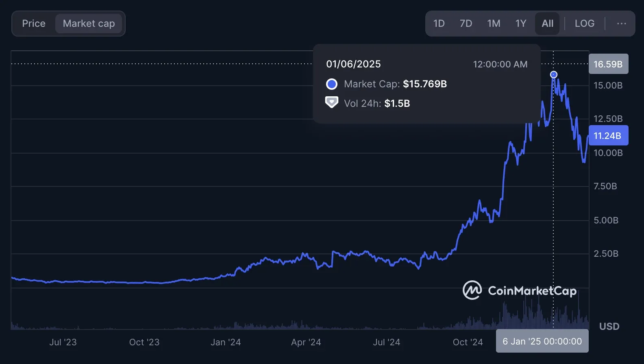Set chart range to 1Y
This screenshot has height=364, width=644.
coord(521,24)
